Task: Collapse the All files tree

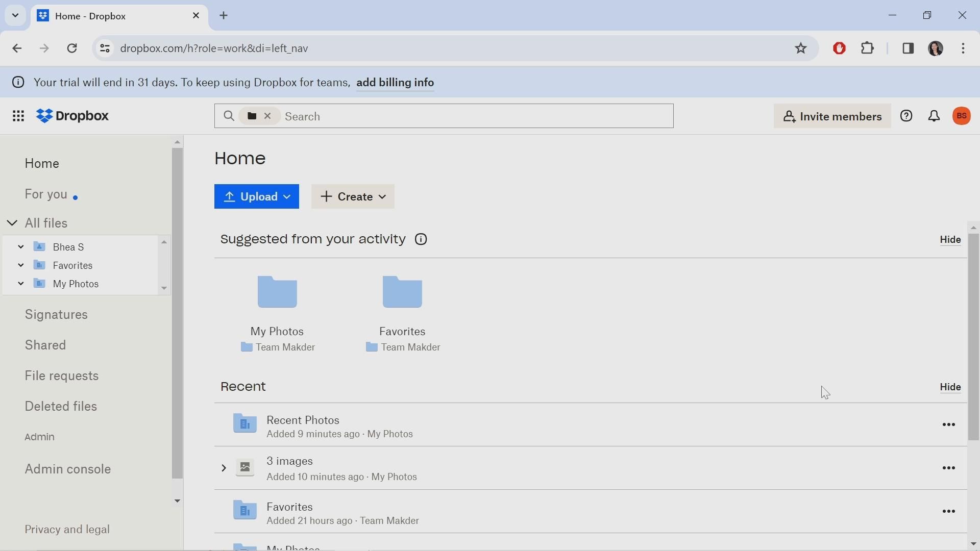Action: 12,223
